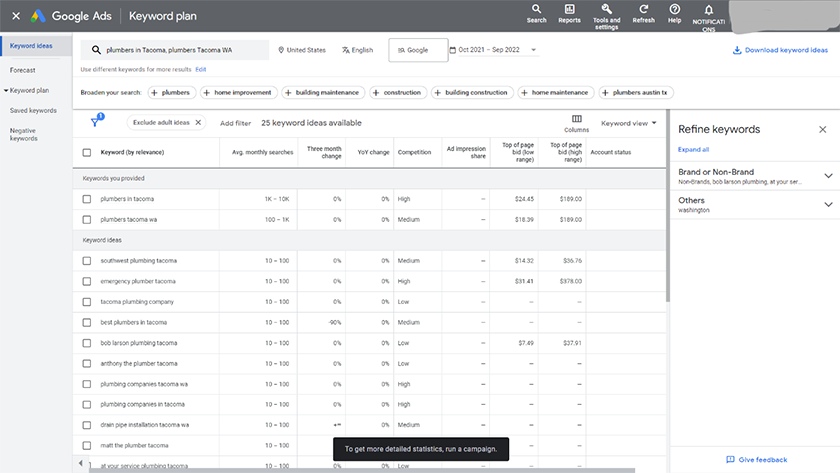This screenshot has width=840, height=473.
Task: Open the Notifications bell
Action: pos(708,10)
